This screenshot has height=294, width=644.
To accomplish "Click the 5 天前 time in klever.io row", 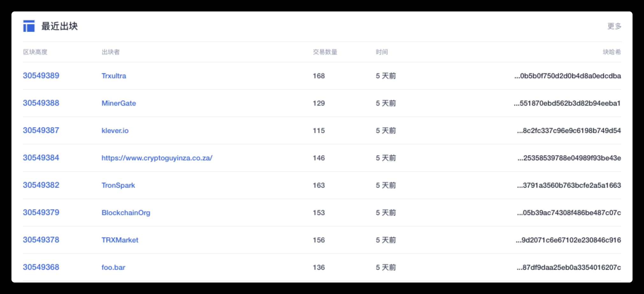I will 386,130.
